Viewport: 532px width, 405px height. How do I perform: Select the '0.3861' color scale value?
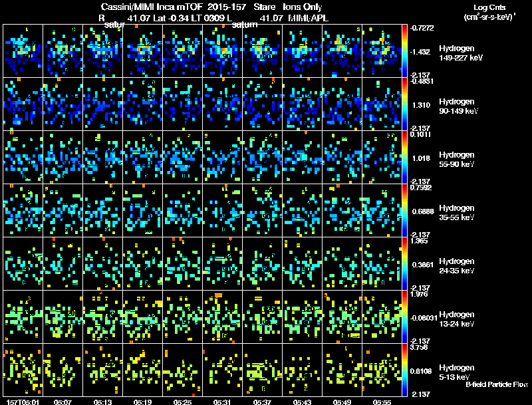pos(423,265)
